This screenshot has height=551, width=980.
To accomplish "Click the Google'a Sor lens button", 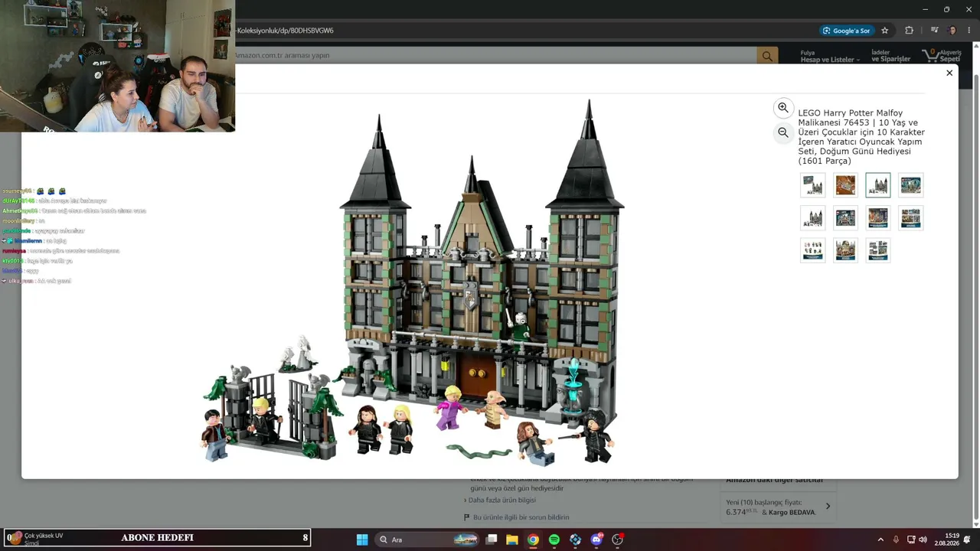I will point(847,31).
